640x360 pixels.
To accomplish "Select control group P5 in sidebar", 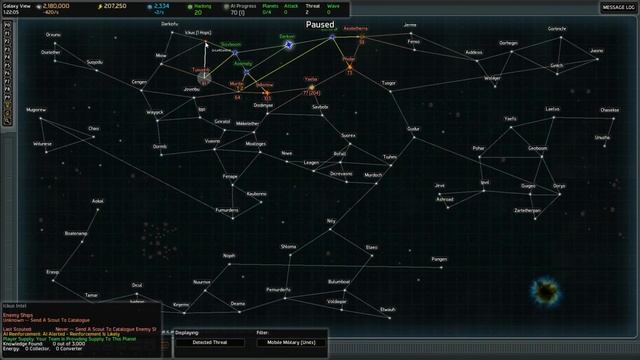I will (7, 65).
